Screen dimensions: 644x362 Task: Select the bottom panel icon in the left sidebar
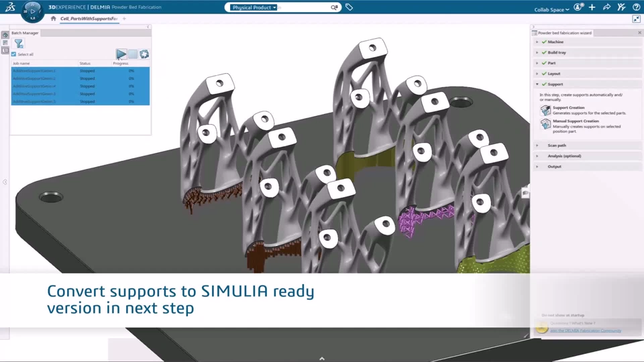[x=5, y=50]
